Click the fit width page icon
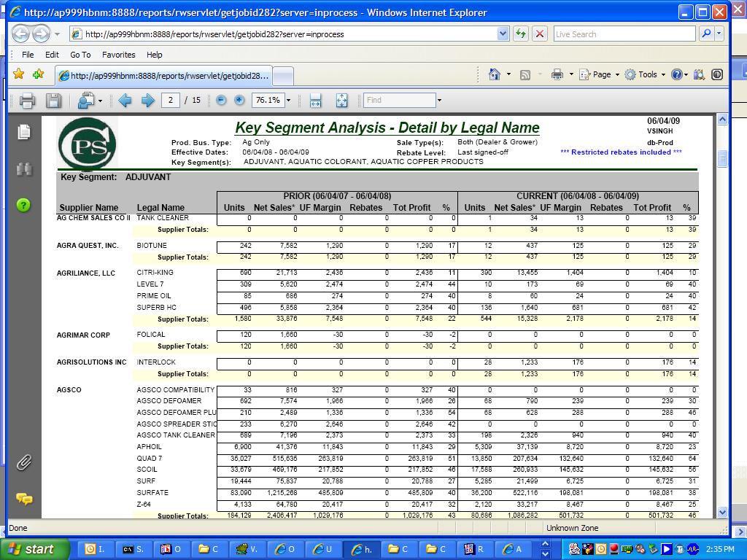 (315, 101)
